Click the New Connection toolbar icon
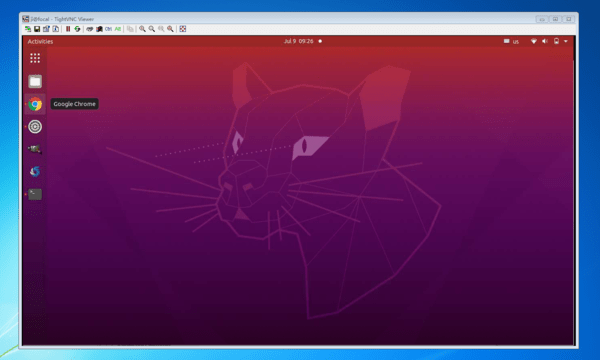Viewport: 600px width, 360px height. click(28, 29)
